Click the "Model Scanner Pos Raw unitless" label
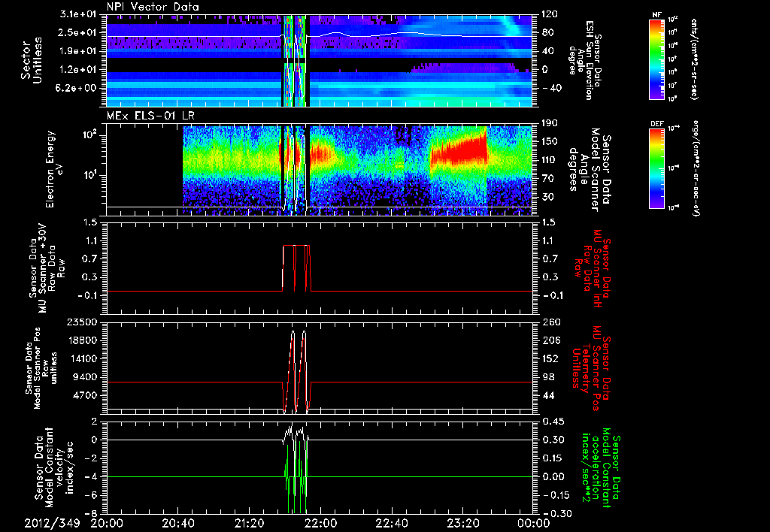Viewport: 770px width, 532px height. pyautogui.click(x=42, y=369)
